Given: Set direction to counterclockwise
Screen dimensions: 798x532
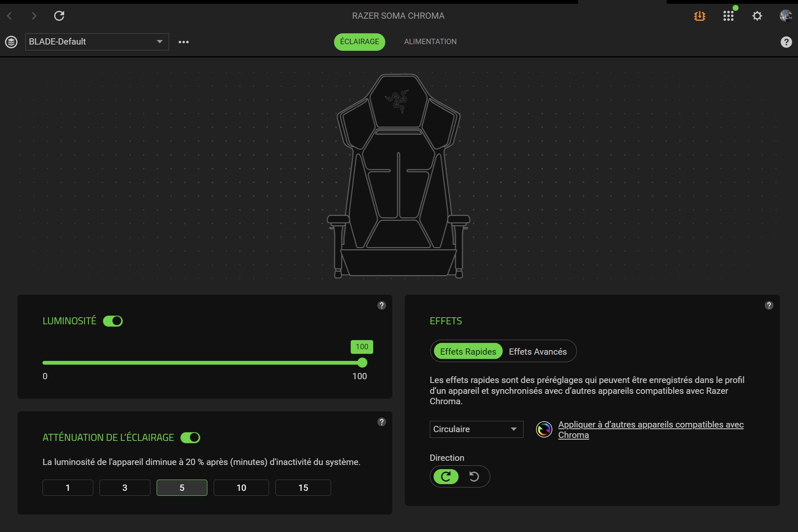Looking at the screenshot, I should click(x=474, y=476).
